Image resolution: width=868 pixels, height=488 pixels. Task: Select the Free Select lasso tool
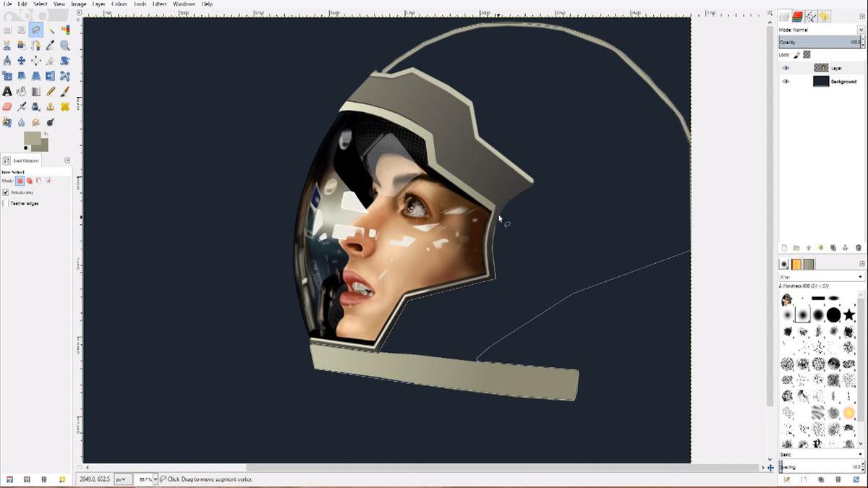(36, 30)
